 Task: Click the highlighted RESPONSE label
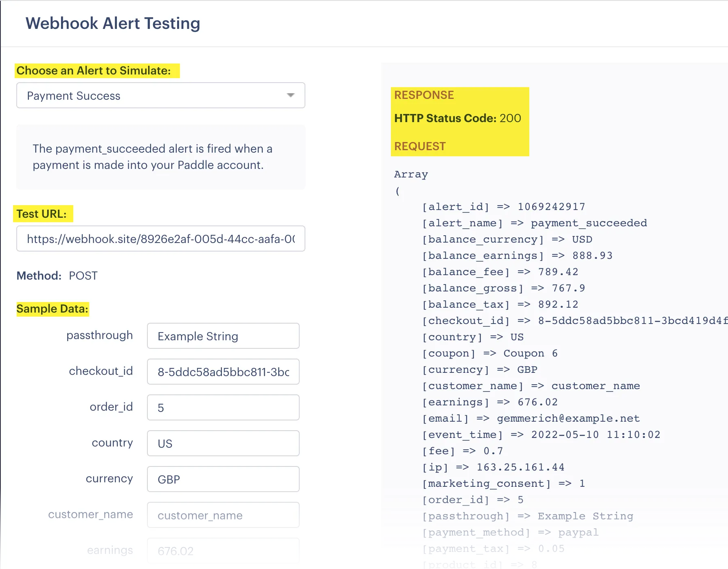(424, 95)
